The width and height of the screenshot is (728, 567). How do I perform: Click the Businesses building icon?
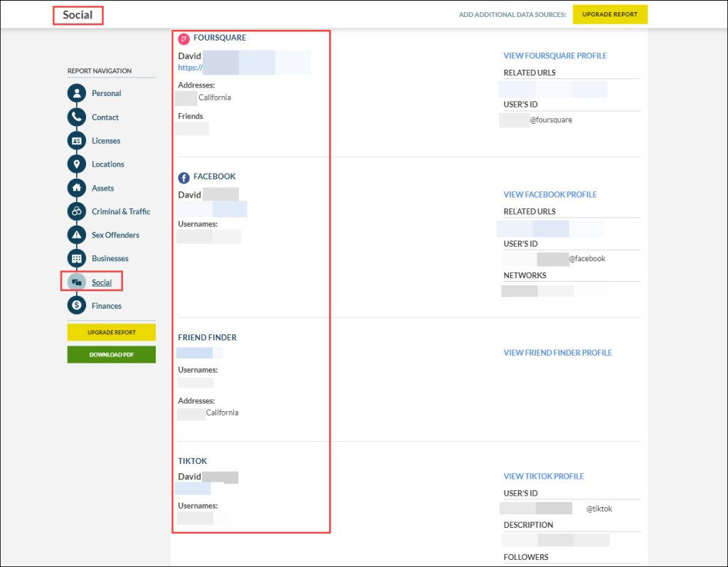pyautogui.click(x=77, y=258)
